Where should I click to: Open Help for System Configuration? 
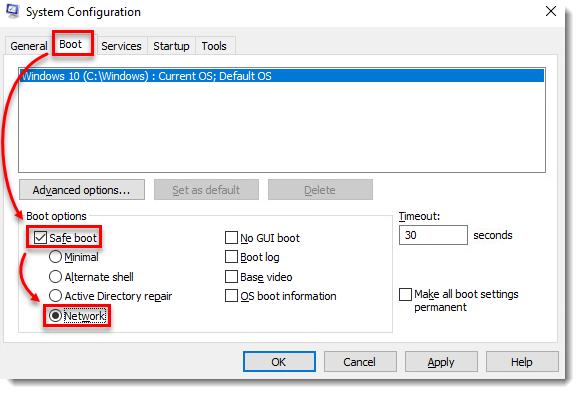[x=522, y=361]
